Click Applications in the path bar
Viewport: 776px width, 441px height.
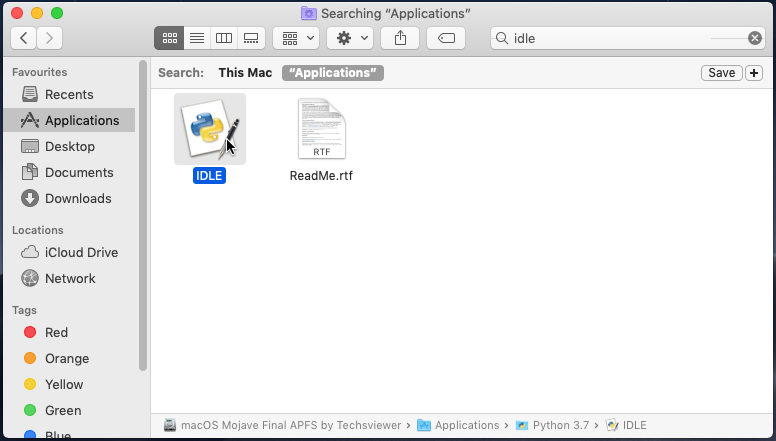(x=458, y=425)
